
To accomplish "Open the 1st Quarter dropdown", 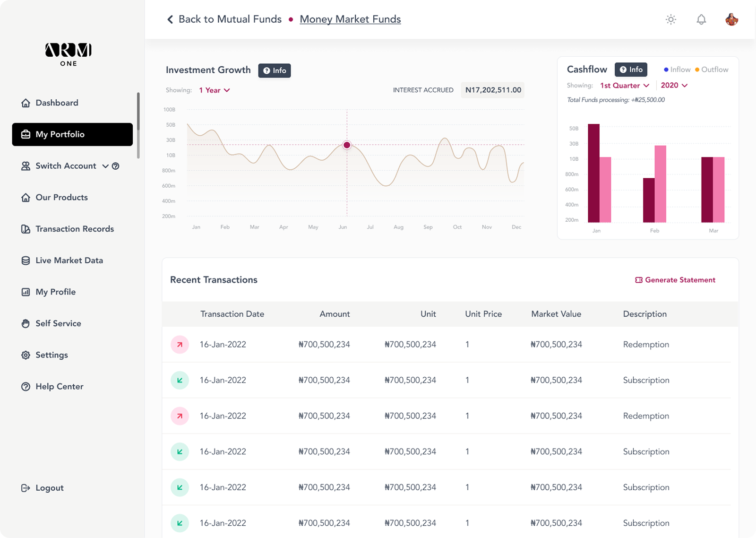I will point(624,85).
